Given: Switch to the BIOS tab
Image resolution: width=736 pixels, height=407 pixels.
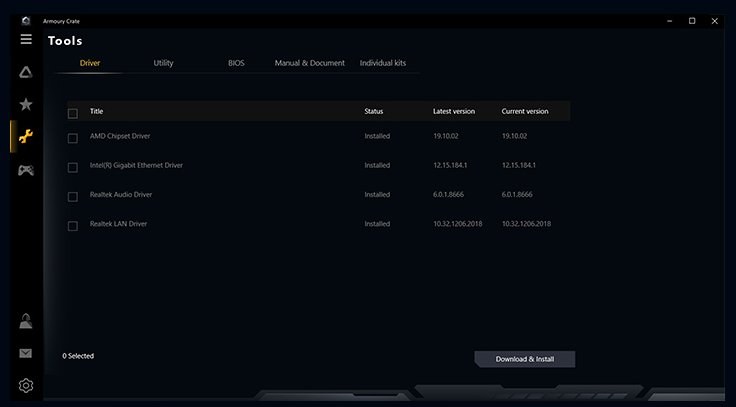Looking at the screenshot, I should (x=236, y=63).
